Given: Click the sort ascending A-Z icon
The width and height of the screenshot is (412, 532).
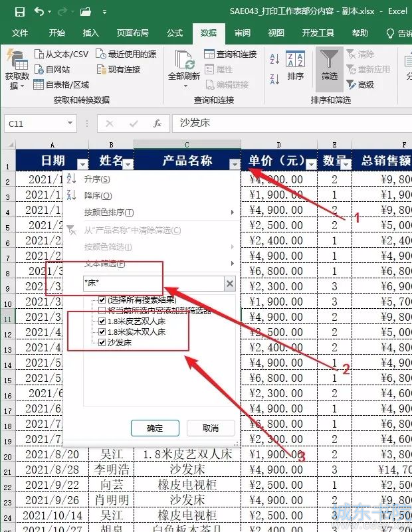Looking at the screenshot, I should (274, 58).
